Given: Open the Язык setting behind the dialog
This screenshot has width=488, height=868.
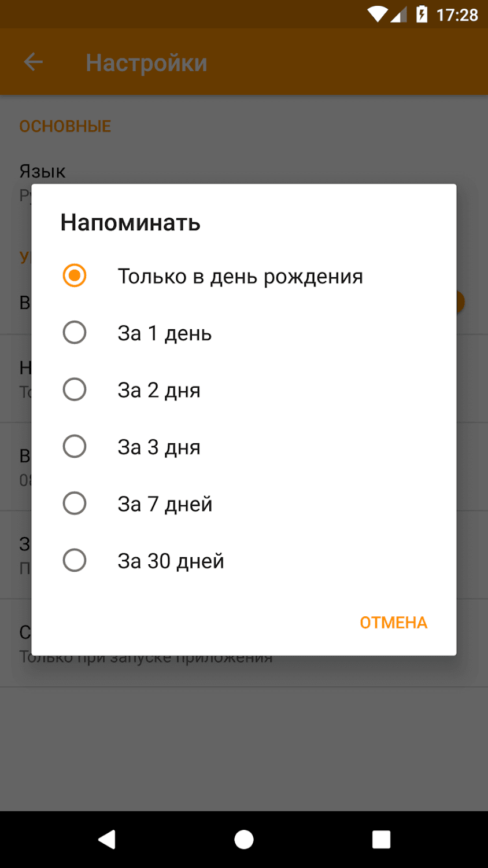Looking at the screenshot, I should (x=43, y=172).
